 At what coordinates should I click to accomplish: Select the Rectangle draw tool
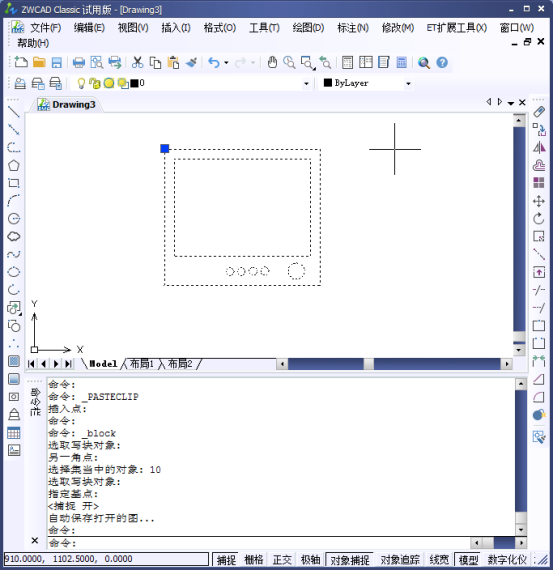click(14, 183)
